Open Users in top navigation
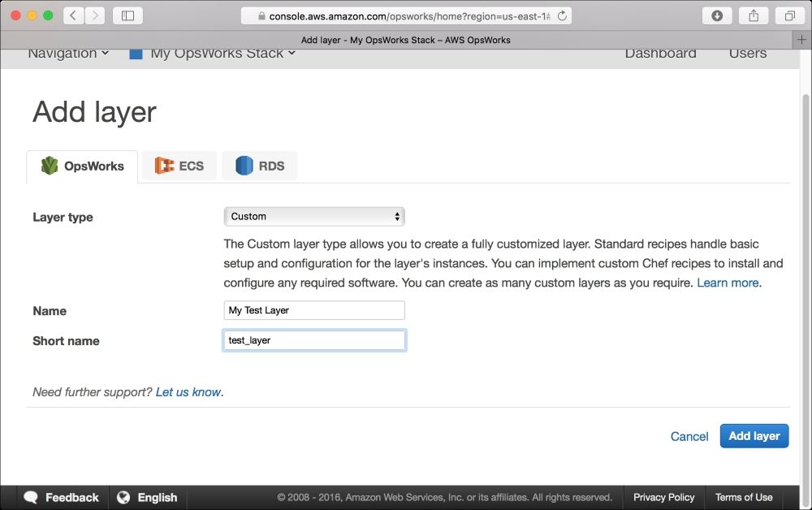Viewport: 812px width, 510px height. 748,54
